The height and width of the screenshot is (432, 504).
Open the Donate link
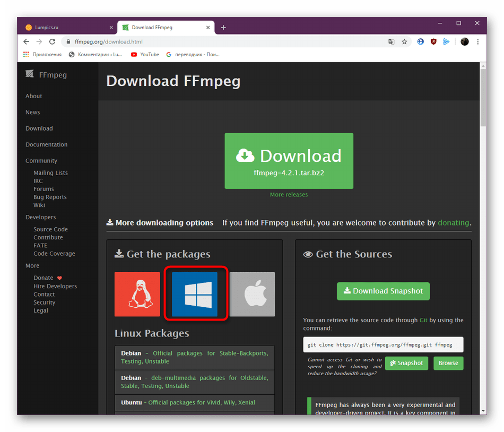click(x=44, y=278)
